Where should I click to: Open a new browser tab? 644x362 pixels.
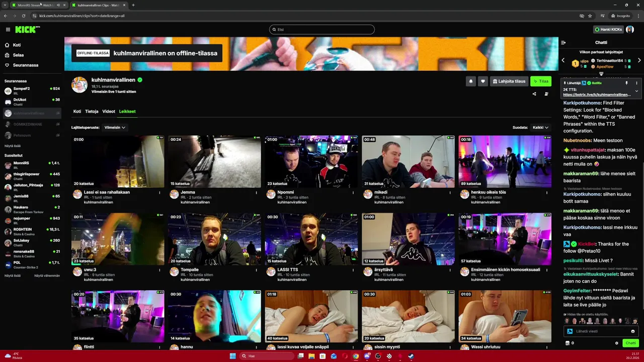(133, 5)
